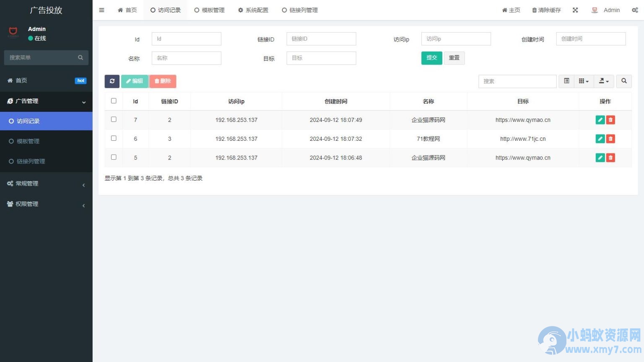Select all rows with the header checkbox
Image resolution: width=644 pixels, height=362 pixels.
pos(114,101)
